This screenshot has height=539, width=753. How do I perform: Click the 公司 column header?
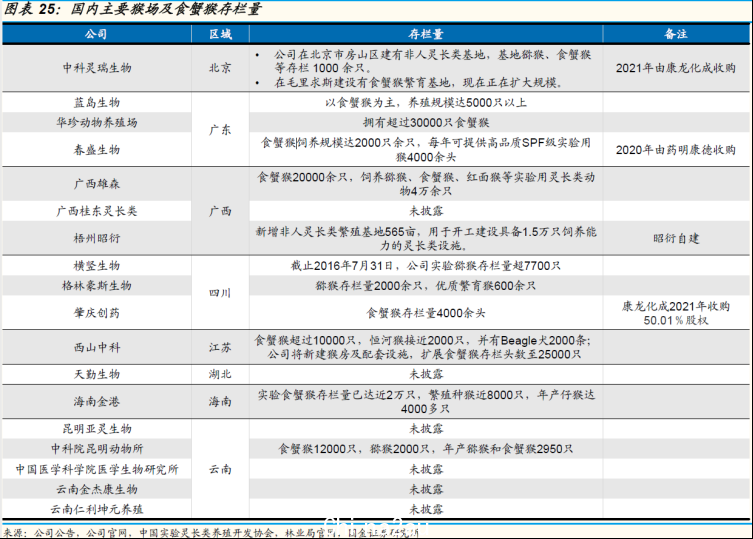96,34
